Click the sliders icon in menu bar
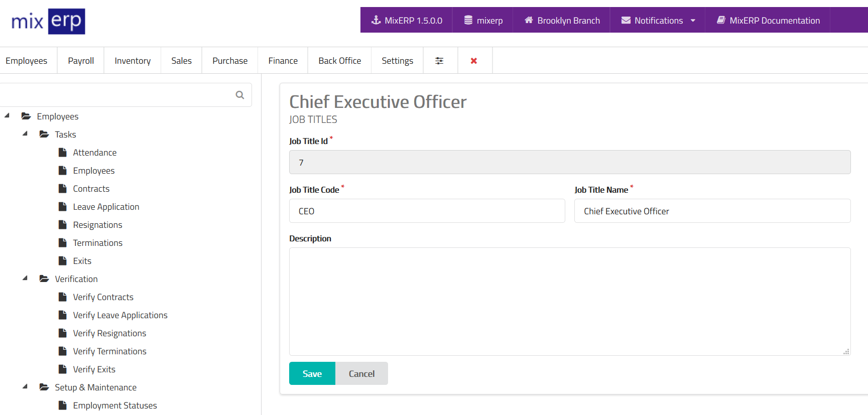The image size is (868, 415). tap(439, 61)
